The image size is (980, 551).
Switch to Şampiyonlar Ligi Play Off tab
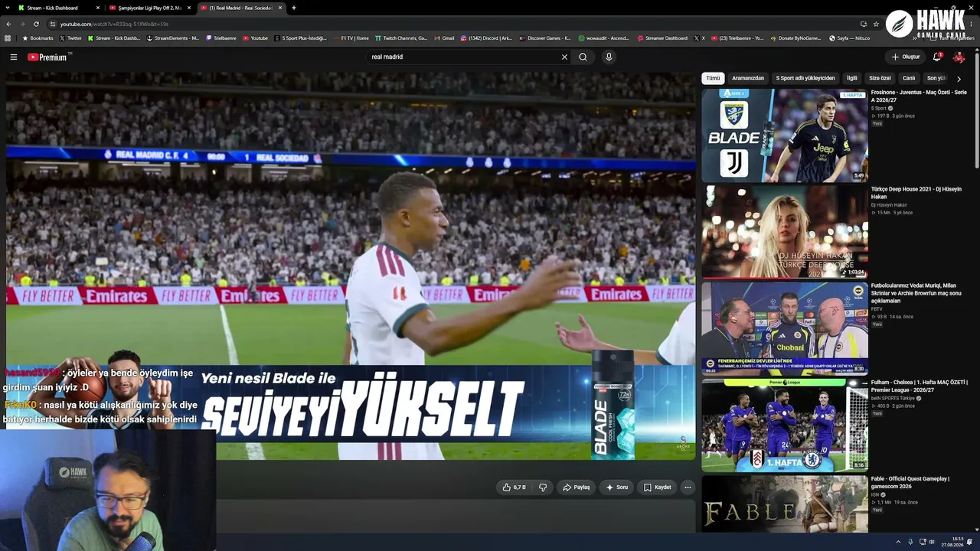tap(150, 8)
